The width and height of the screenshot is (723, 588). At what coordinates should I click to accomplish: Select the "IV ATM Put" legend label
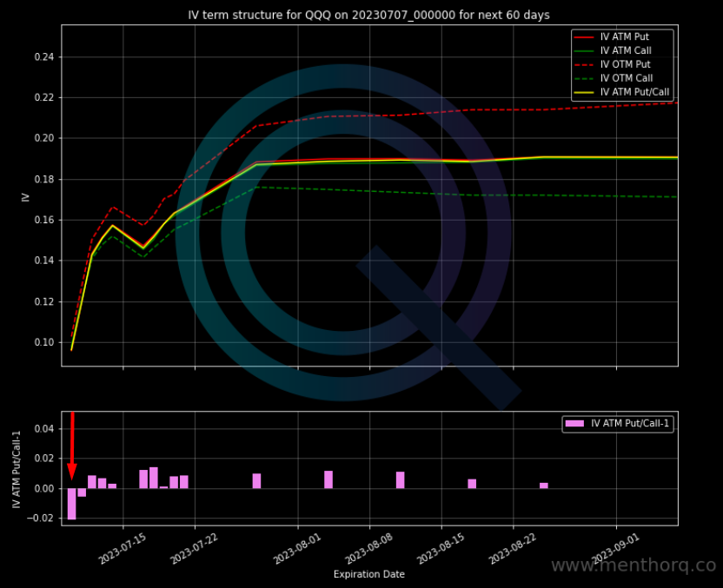point(624,36)
